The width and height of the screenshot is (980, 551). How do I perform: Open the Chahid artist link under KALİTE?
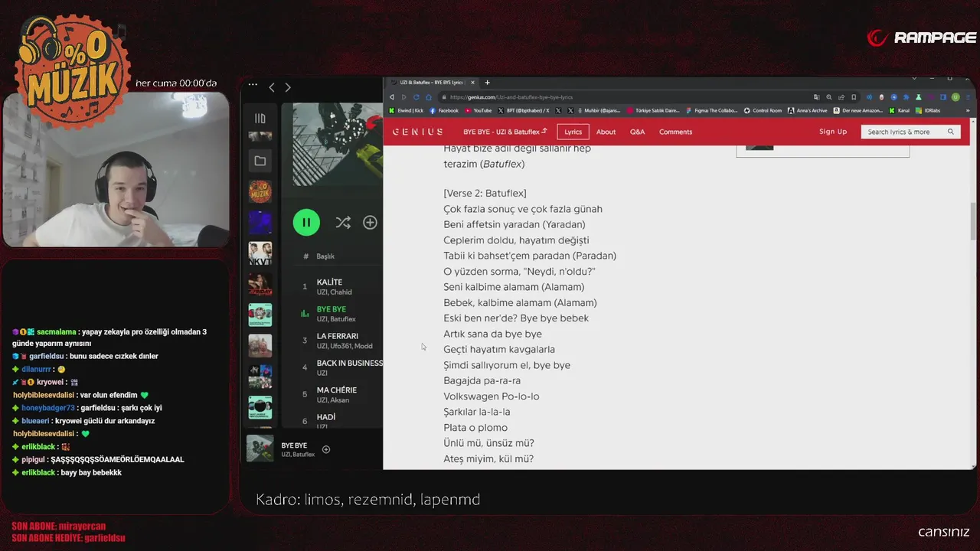point(341,292)
